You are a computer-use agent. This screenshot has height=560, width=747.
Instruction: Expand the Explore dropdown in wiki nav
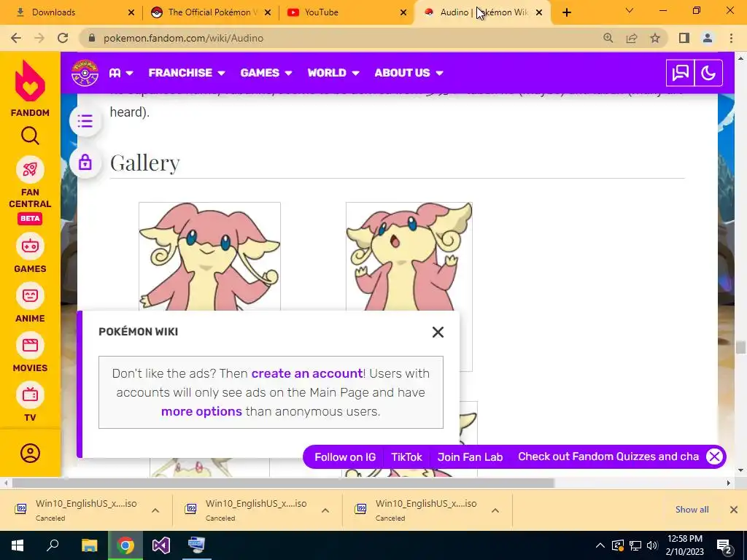[121, 73]
